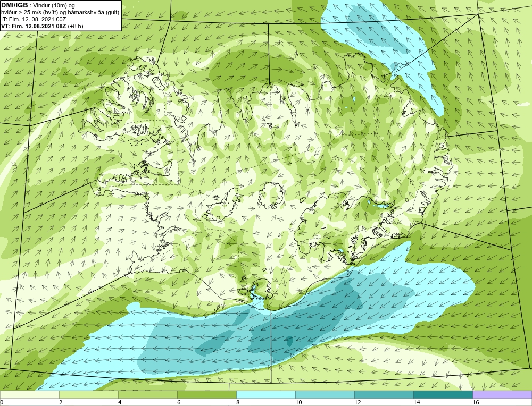This screenshot has height=406, width=532.
Task: Click legend scale label 16
Action: point(476,402)
